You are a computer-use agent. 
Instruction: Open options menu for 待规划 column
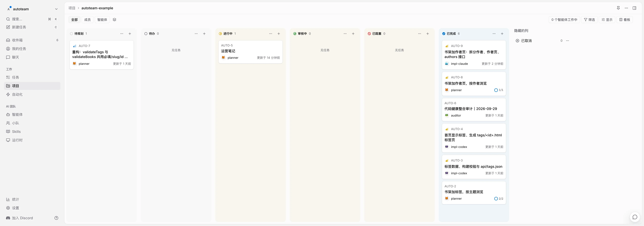click(122, 34)
